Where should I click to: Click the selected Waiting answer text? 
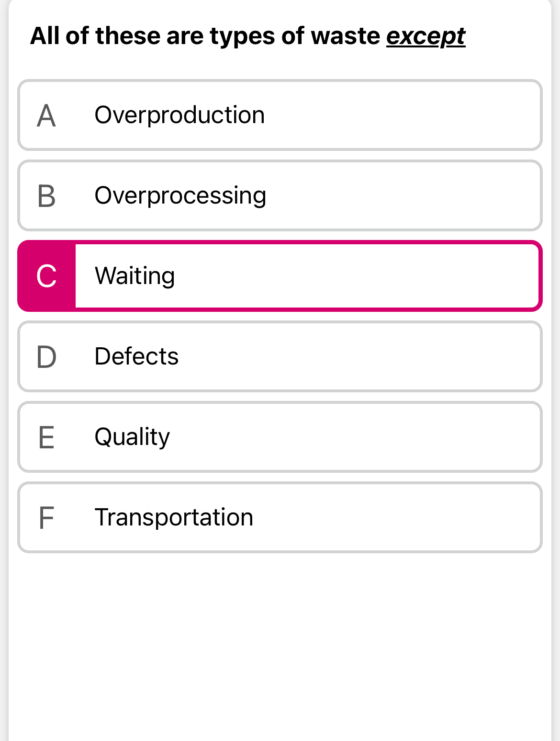[135, 276]
